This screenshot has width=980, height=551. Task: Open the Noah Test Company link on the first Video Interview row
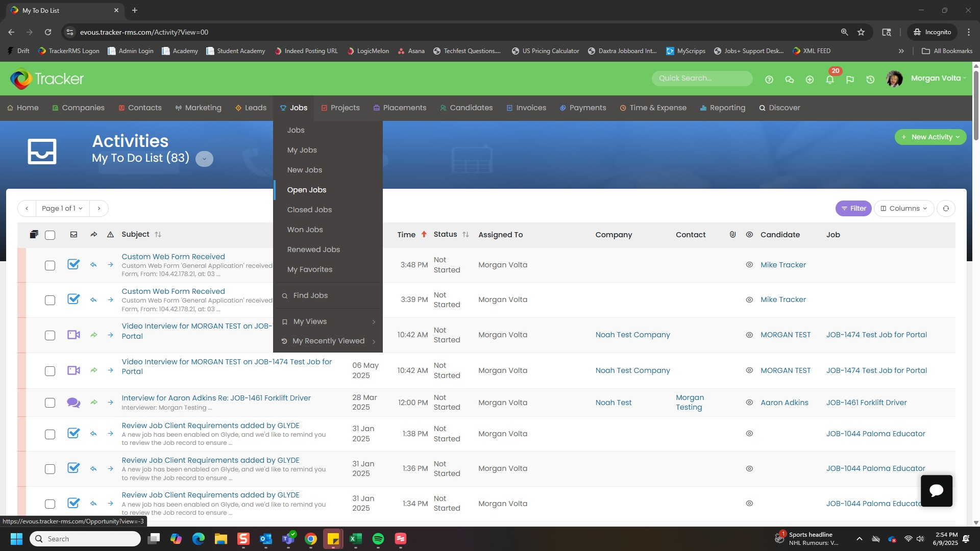pos(632,335)
